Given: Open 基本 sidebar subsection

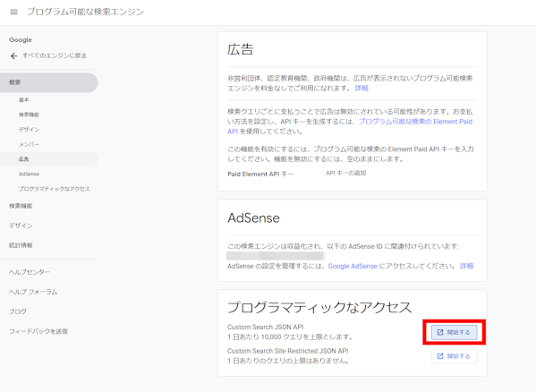Looking at the screenshot, I should click(x=24, y=100).
